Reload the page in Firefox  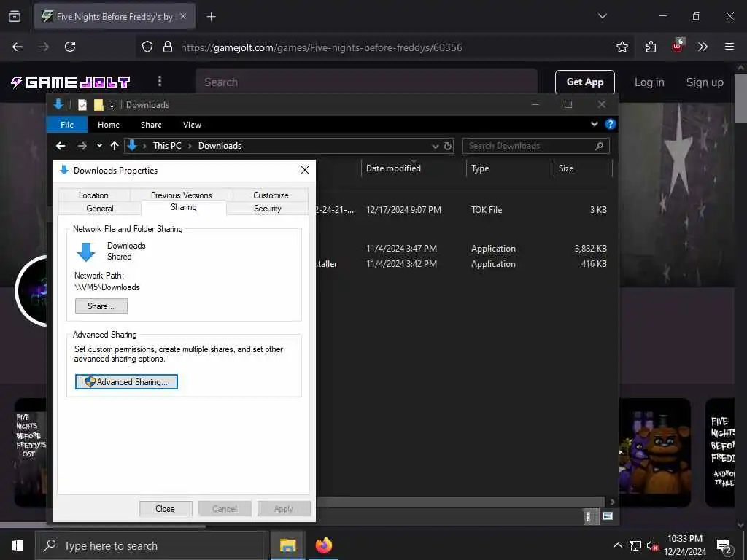[70, 47]
